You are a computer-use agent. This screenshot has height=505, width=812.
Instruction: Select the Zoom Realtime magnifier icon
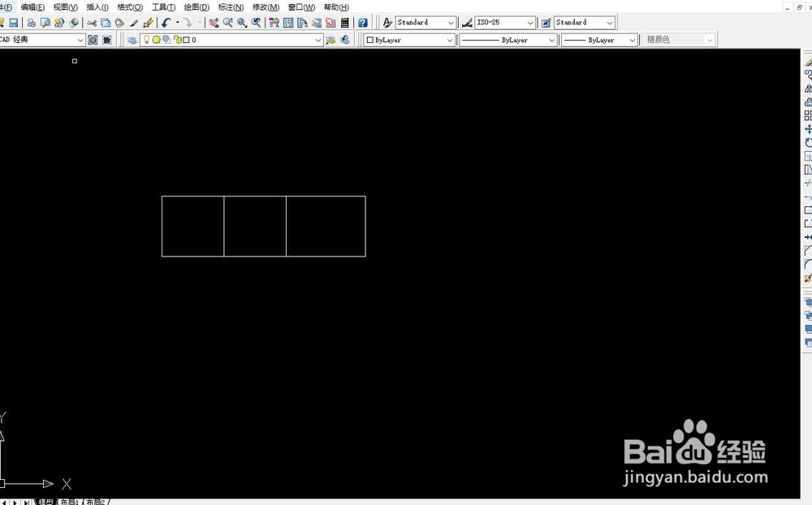227,23
